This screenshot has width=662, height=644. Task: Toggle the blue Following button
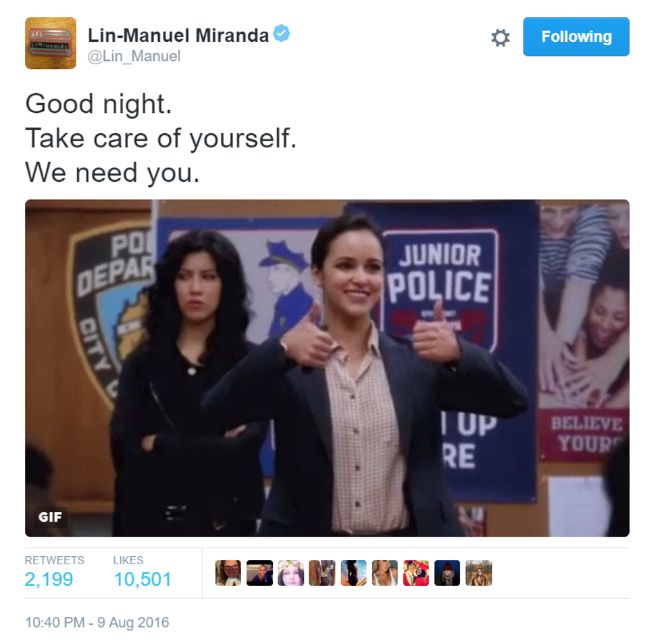point(576,36)
